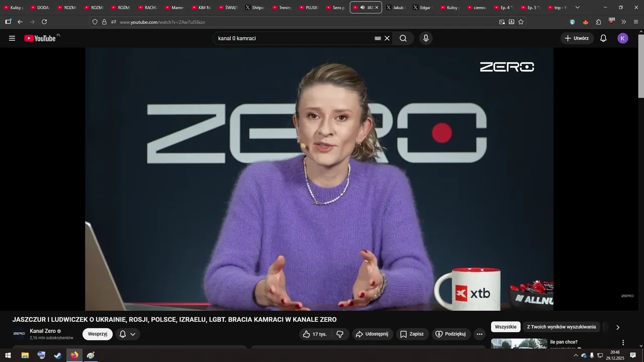Viewport: 644px width, 362px height.
Task: Like the video showing 17 tys.
Action: coord(315,334)
